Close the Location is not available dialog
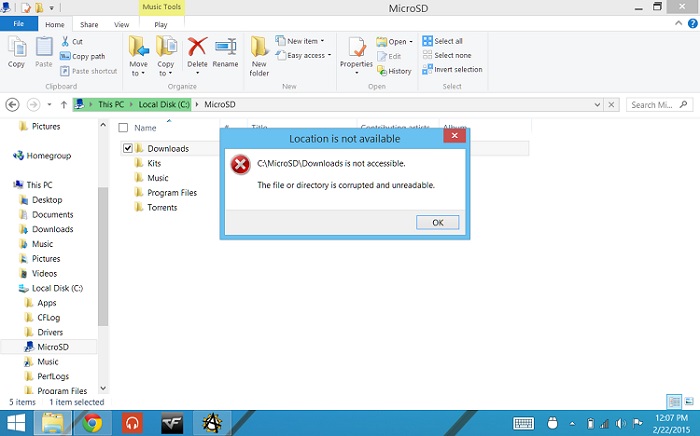The height and width of the screenshot is (436, 700). pyautogui.click(x=454, y=136)
